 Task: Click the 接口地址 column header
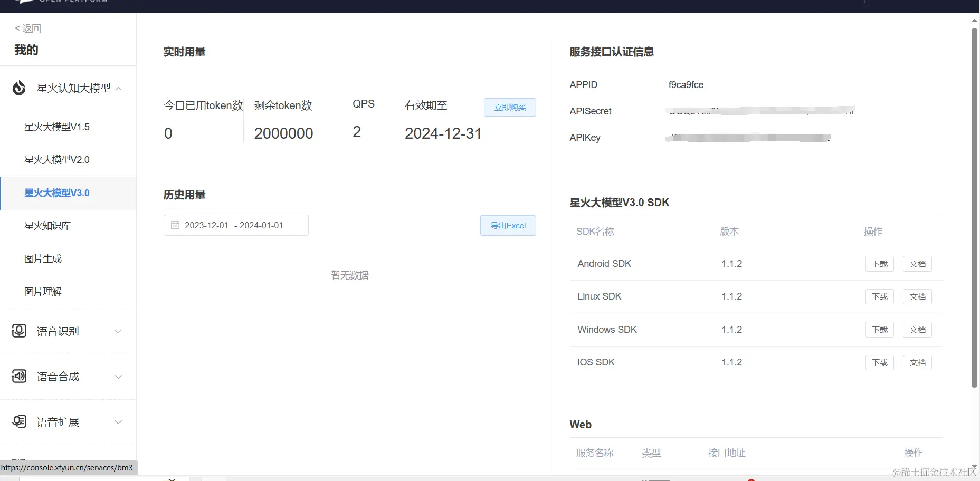tap(727, 453)
